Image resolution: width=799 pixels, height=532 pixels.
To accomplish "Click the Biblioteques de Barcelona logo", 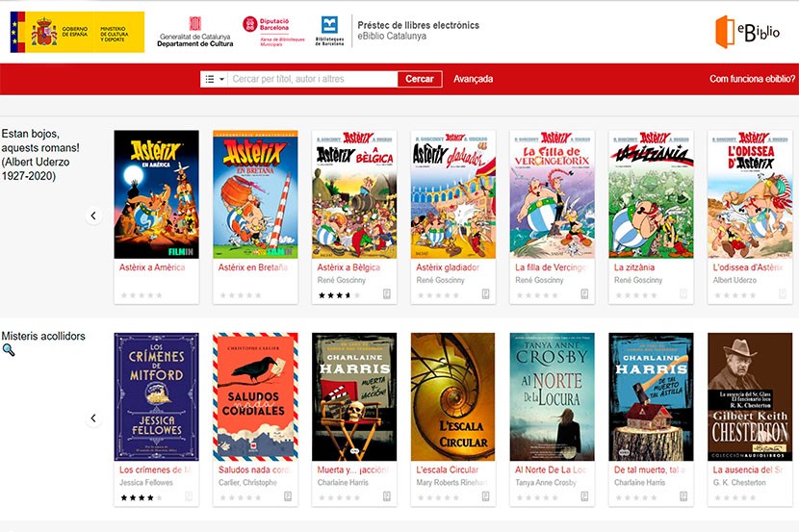I will point(329,31).
